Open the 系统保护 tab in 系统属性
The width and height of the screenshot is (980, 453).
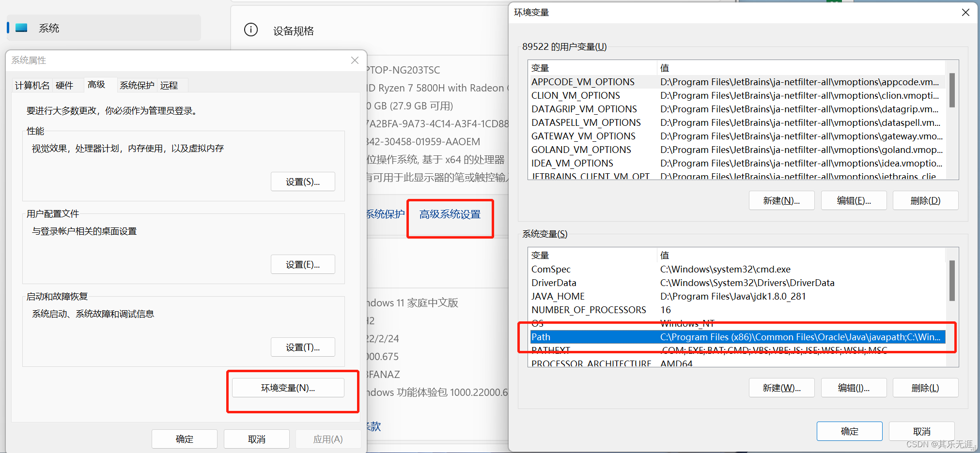coord(137,86)
